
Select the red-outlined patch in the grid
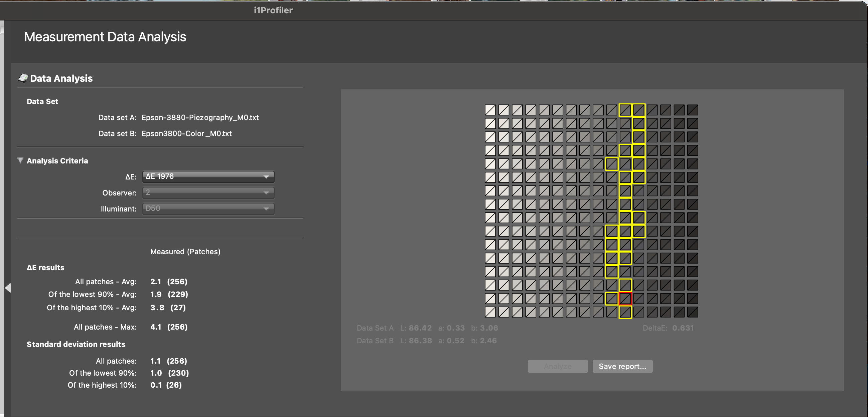point(625,299)
